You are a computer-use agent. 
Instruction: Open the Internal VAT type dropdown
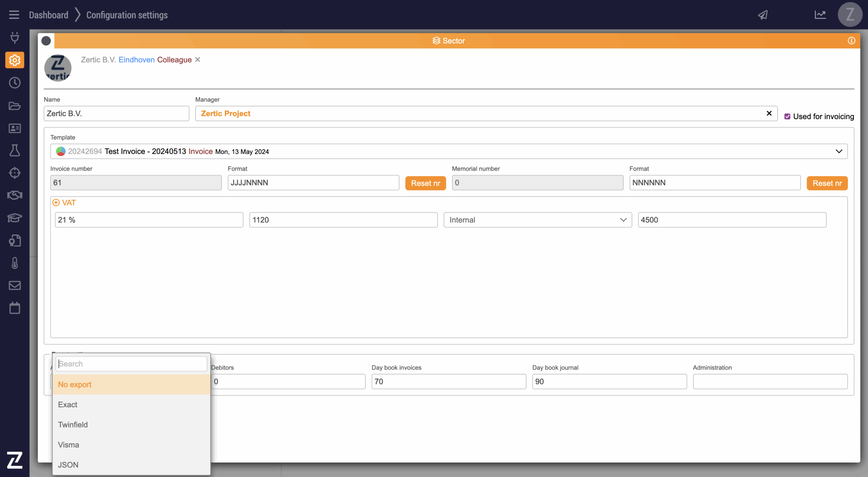click(537, 220)
